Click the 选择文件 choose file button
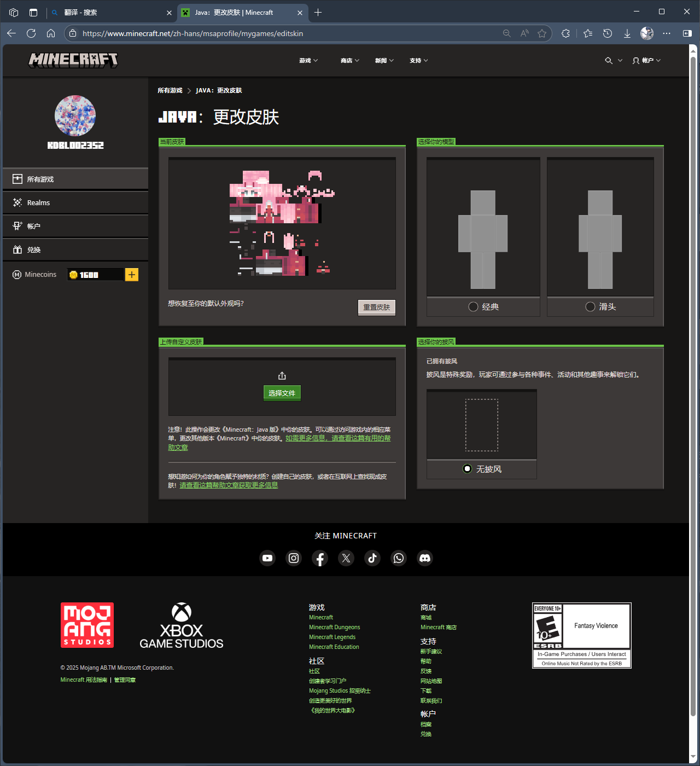 tap(282, 393)
